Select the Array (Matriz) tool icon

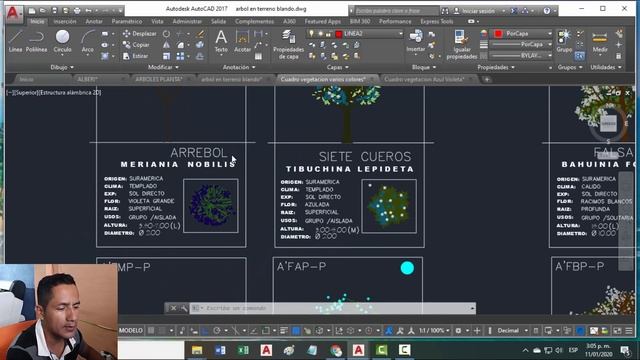pos(180,56)
